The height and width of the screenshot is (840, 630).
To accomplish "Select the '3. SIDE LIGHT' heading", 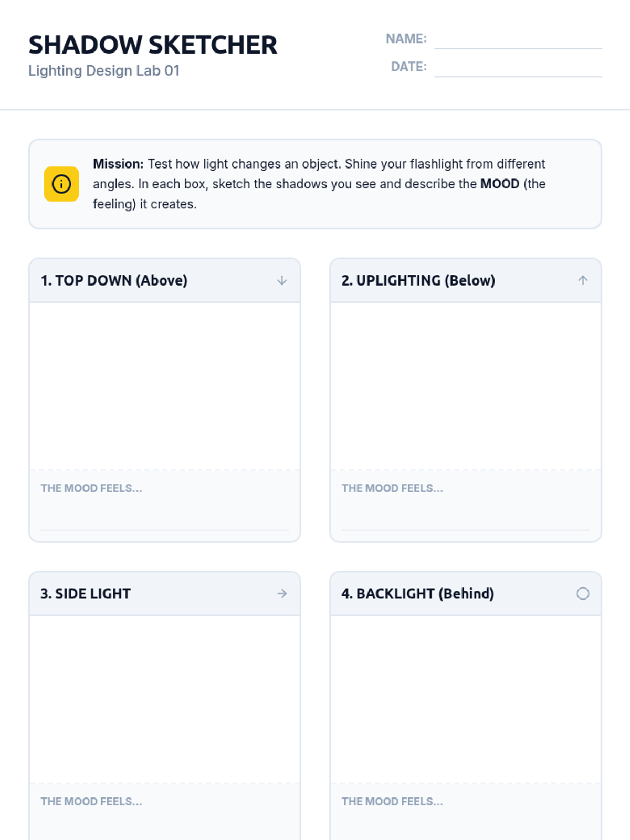I will tap(86, 594).
